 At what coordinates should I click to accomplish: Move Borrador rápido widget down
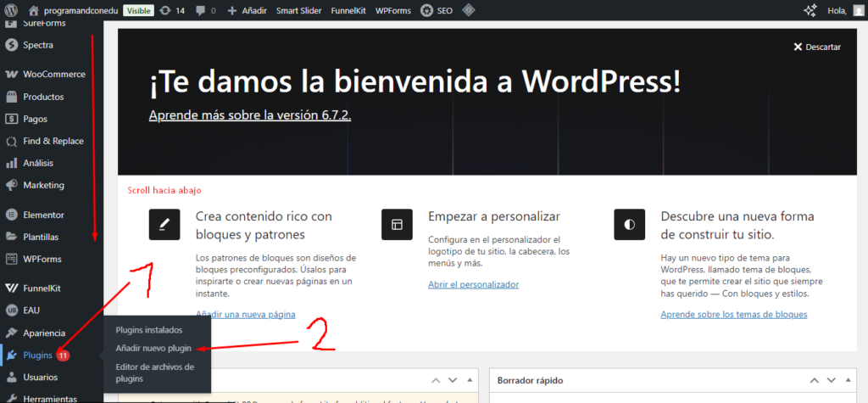(x=831, y=381)
